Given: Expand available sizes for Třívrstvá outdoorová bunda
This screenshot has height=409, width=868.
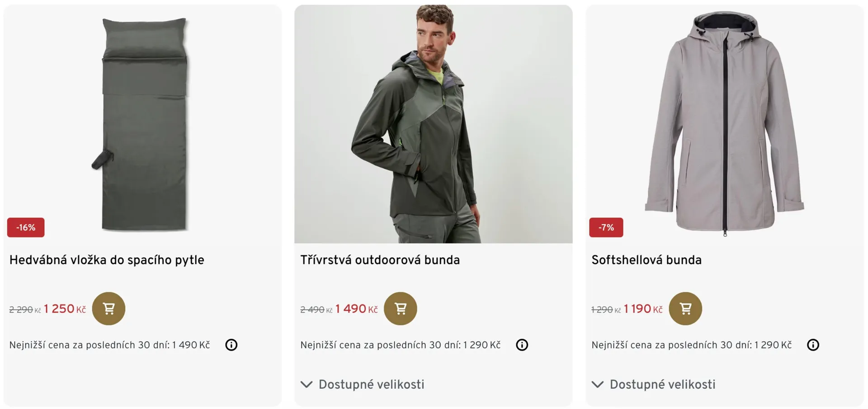Looking at the screenshot, I should [371, 385].
